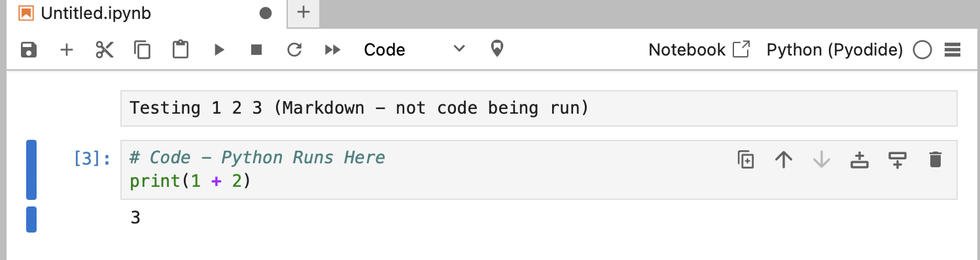This screenshot has height=260, width=980.
Task: Click the badge icon next to cell type
Action: 497,49
